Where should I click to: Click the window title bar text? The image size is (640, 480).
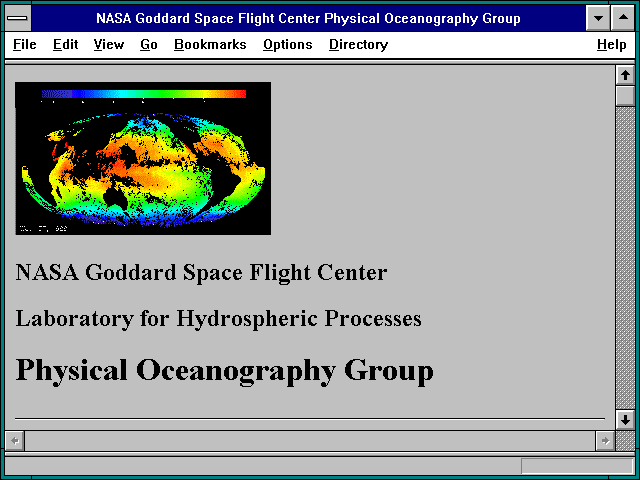[x=308, y=18]
